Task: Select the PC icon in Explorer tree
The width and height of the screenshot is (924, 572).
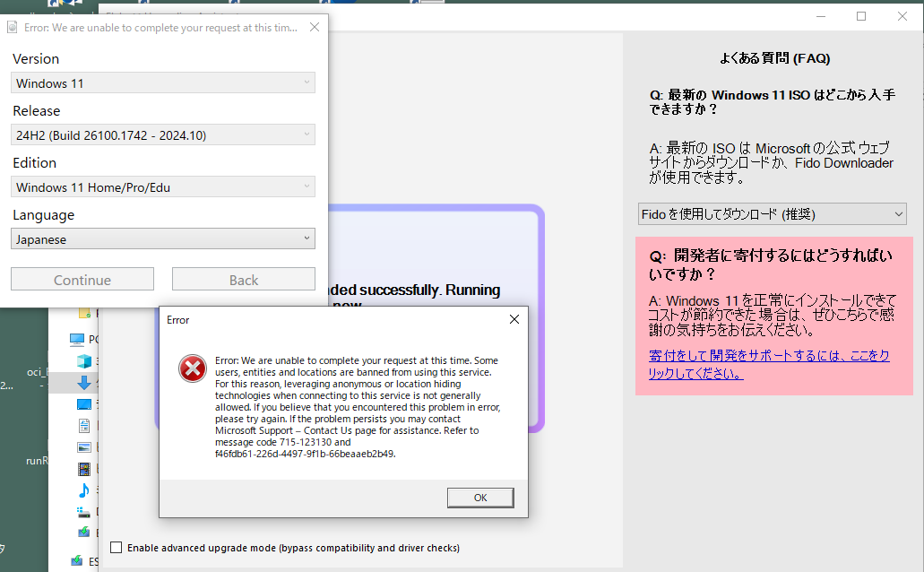Action: click(x=76, y=339)
